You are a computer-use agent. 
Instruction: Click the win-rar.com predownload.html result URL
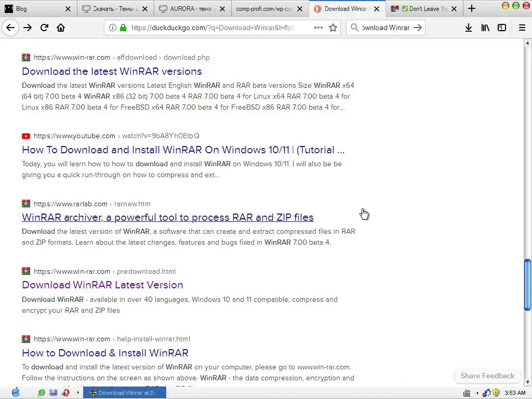(x=104, y=271)
